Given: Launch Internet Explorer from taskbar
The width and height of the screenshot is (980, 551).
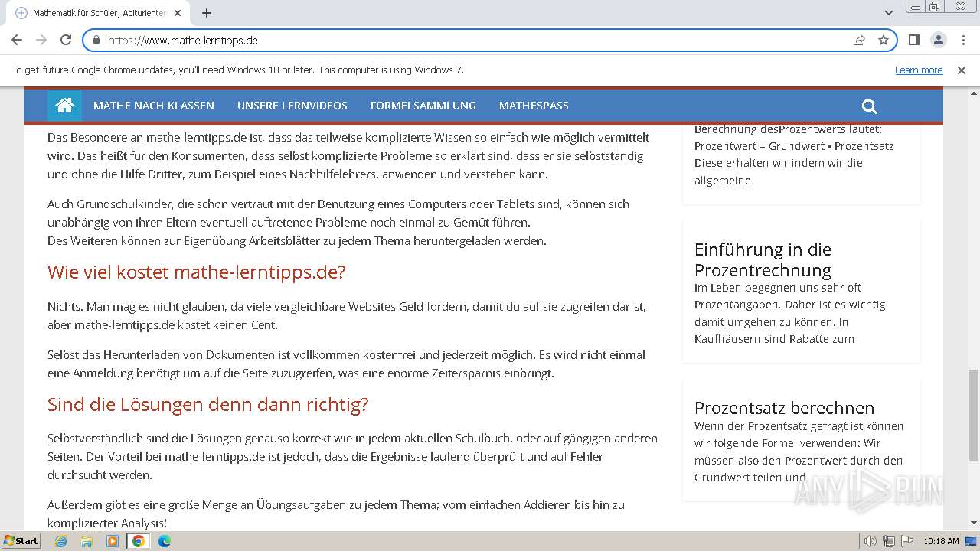Looking at the screenshot, I should 60,541.
